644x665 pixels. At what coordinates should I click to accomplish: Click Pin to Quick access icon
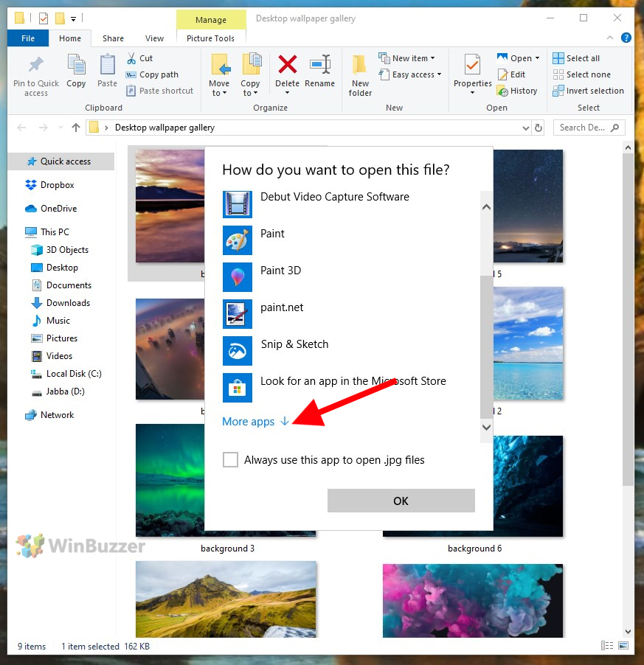36,65
